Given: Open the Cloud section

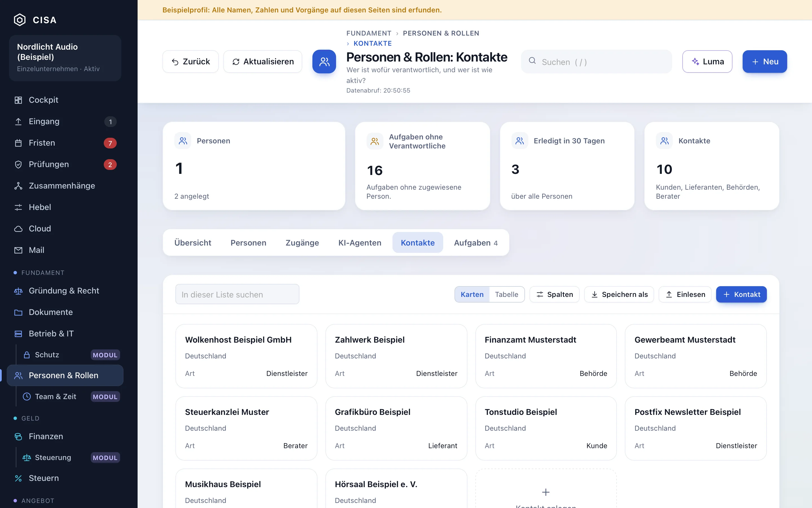Looking at the screenshot, I should coord(65,229).
